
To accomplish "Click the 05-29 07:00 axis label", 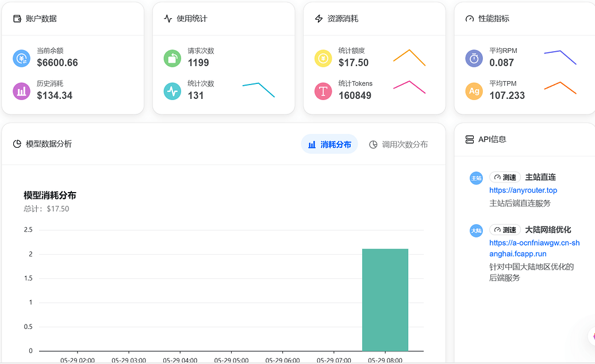I will (x=334, y=360).
